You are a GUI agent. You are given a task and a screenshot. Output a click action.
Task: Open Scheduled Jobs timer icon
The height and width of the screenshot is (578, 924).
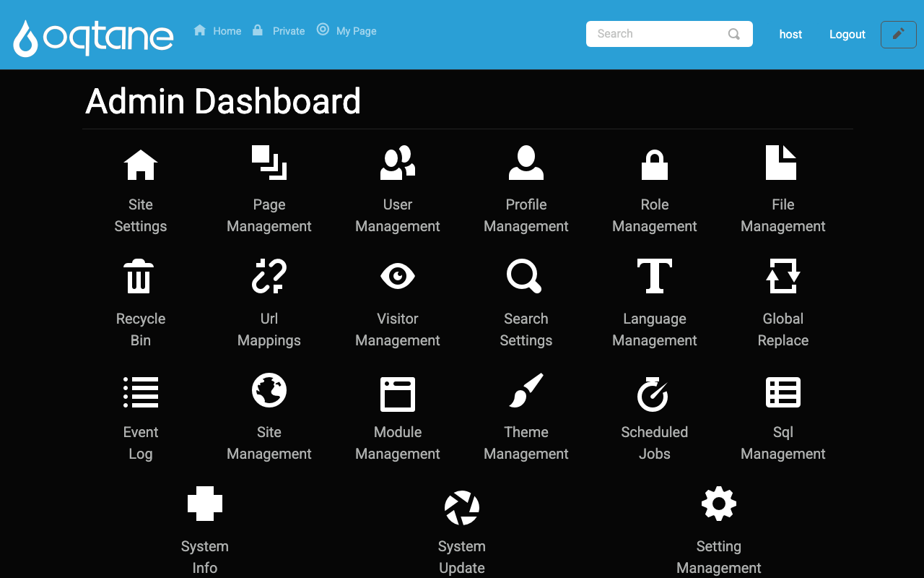click(x=653, y=394)
